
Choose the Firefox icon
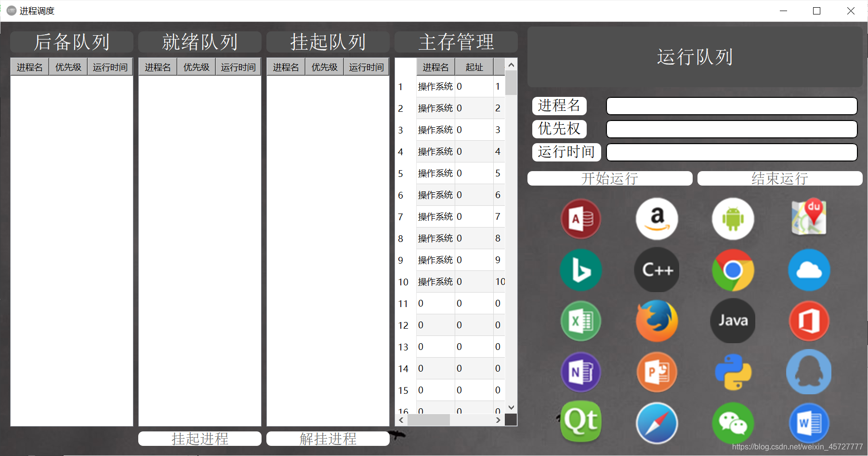[x=657, y=321]
